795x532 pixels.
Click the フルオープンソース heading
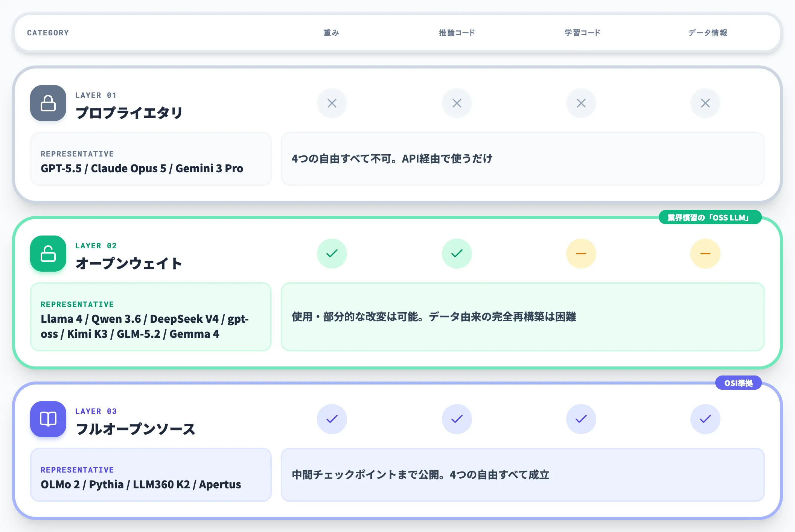[136, 429]
